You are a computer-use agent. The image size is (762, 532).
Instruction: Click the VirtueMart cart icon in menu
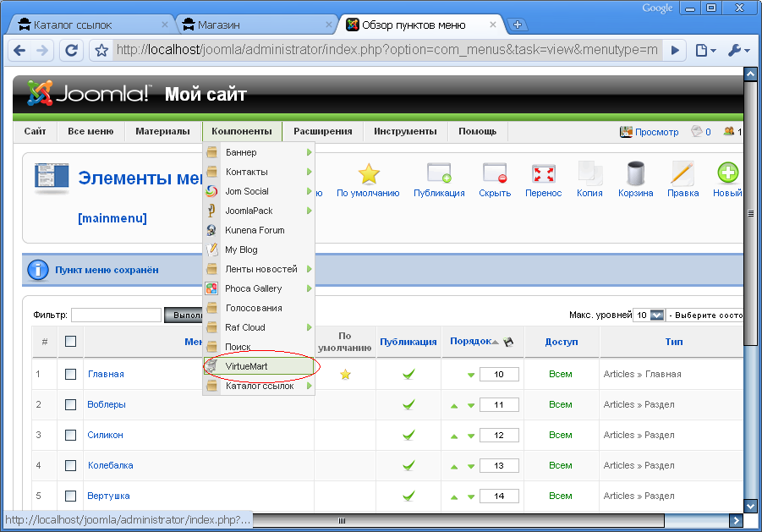coord(211,366)
